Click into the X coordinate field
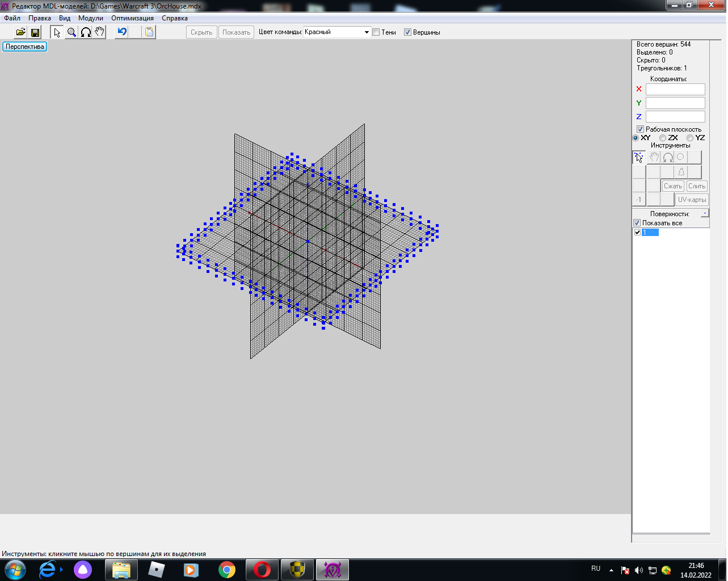 click(675, 89)
